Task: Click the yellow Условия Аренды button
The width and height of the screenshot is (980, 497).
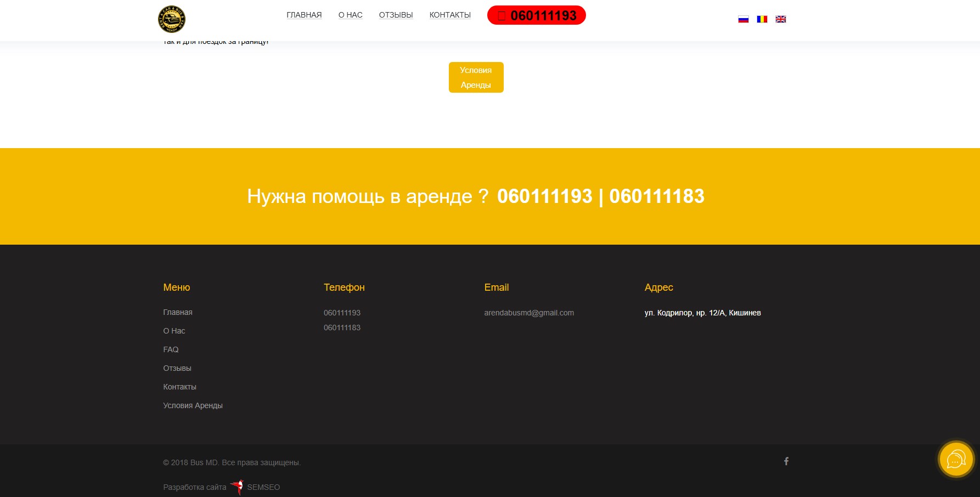Action: click(x=476, y=77)
